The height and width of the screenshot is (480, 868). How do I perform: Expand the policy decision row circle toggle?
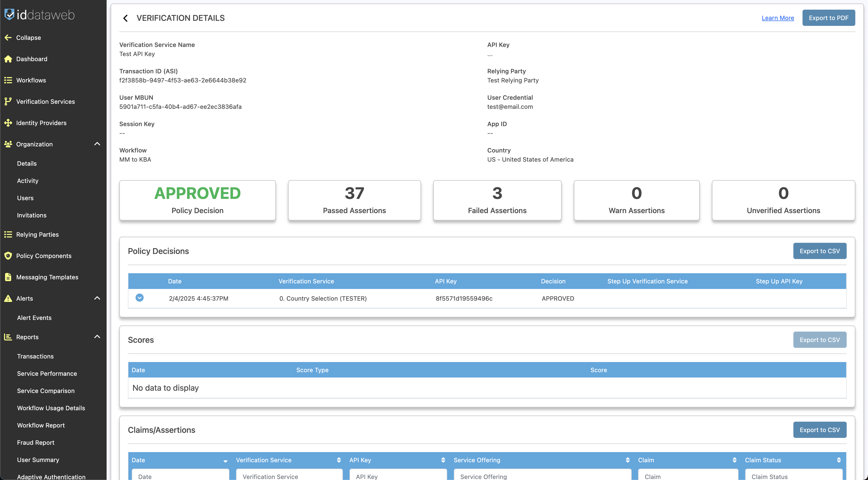(x=140, y=298)
